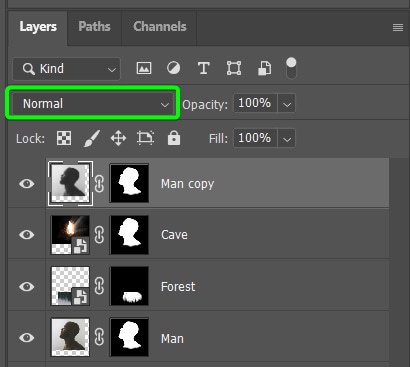Click mask link icon on Man layer
The height and width of the screenshot is (367, 410).
click(99, 338)
